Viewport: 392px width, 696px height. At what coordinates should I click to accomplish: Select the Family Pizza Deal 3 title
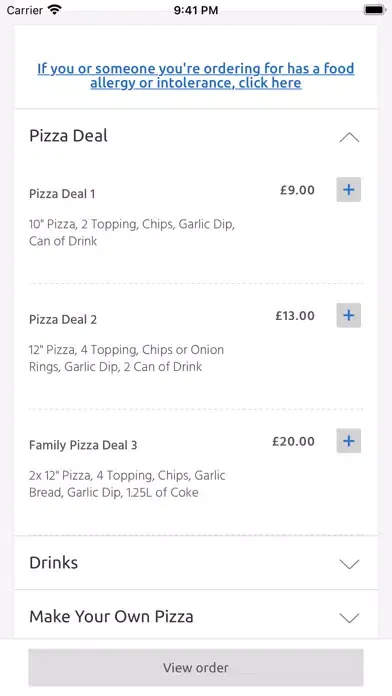83,445
